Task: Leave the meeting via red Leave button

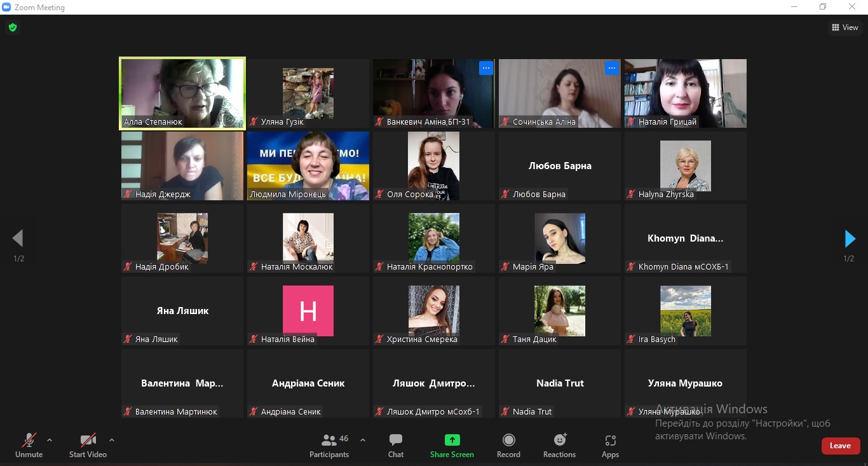Action: [841, 446]
